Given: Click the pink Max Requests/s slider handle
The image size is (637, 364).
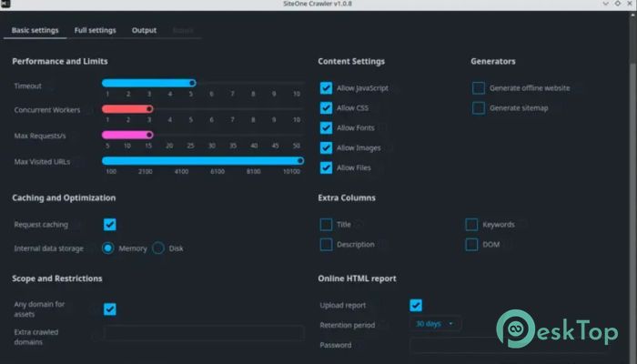Looking at the screenshot, I should click(x=149, y=135).
